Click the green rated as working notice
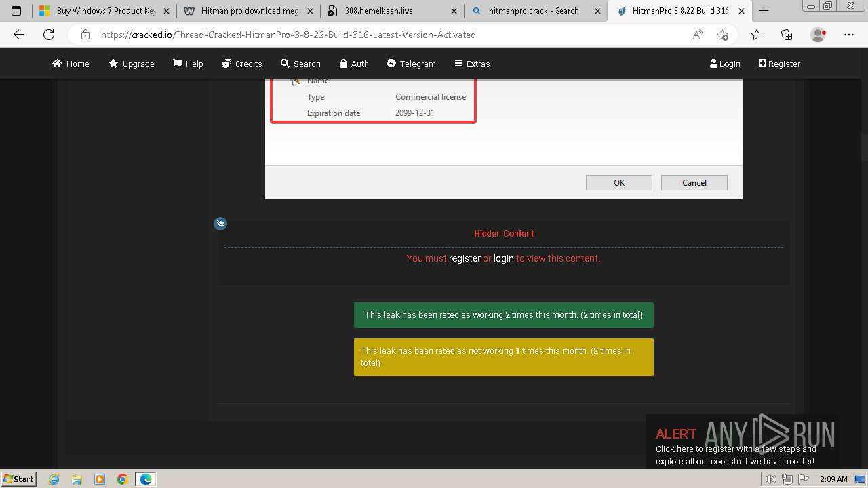This screenshot has width=868, height=488. [504, 314]
